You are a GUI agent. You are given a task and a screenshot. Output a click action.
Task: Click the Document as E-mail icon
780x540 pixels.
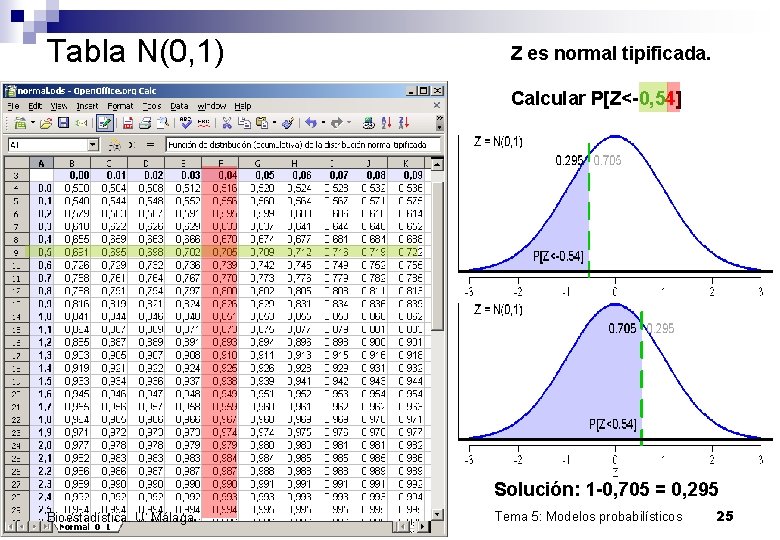coord(82,123)
